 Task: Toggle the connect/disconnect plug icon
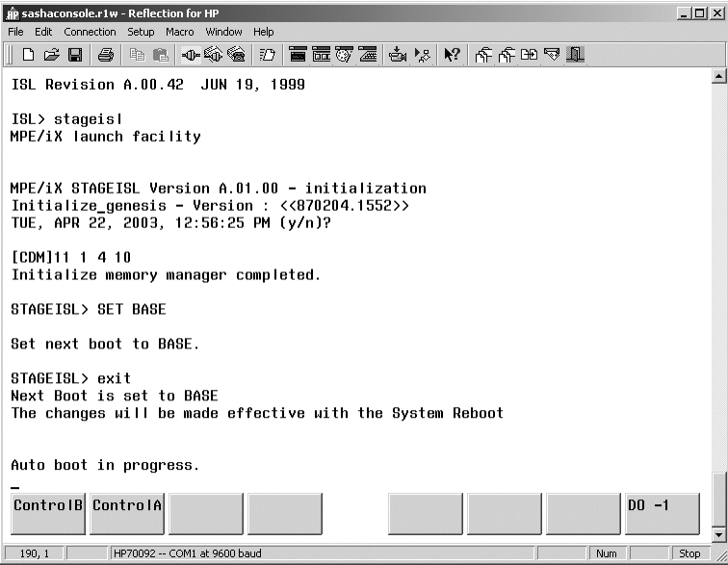191,55
